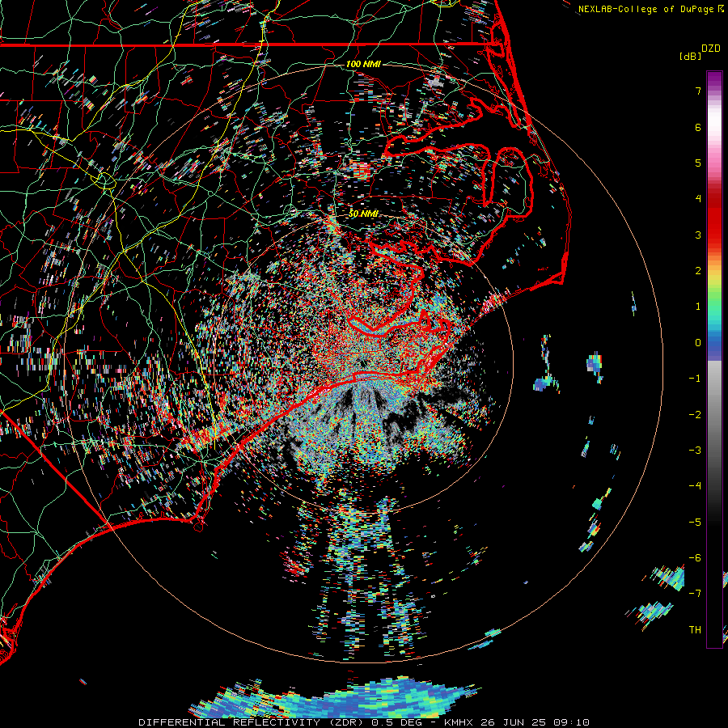The height and width of the screenshot is (728, 728).
Task: Click the color scale value 4
Action: (x=698, y=199)
